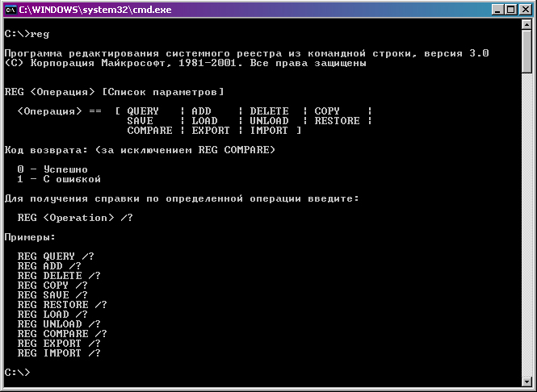Click the line 'REG ADD /?'
Viewport: 537px width, 392px height.
[49, 266]
